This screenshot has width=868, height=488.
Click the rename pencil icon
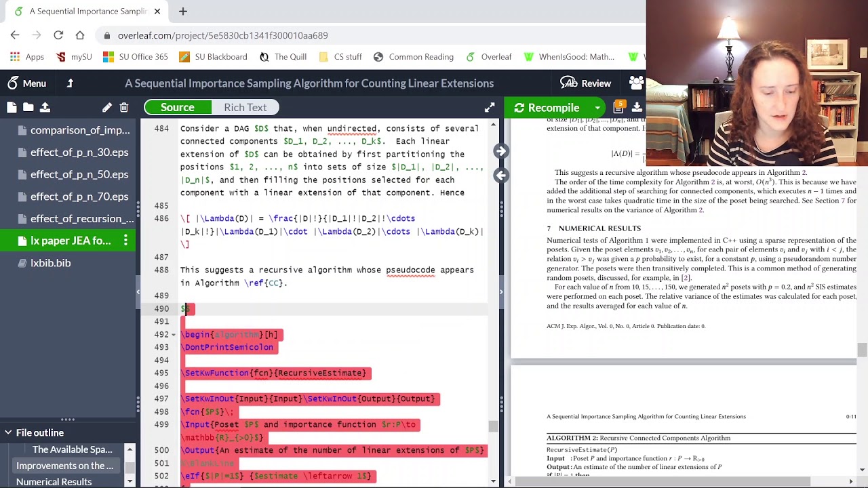(107, 107)
